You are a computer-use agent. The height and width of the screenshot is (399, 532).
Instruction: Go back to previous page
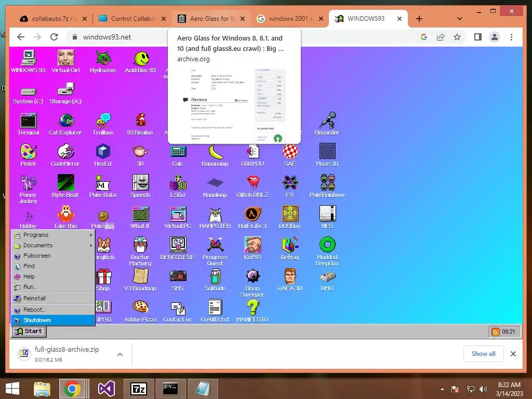[21, 37]
